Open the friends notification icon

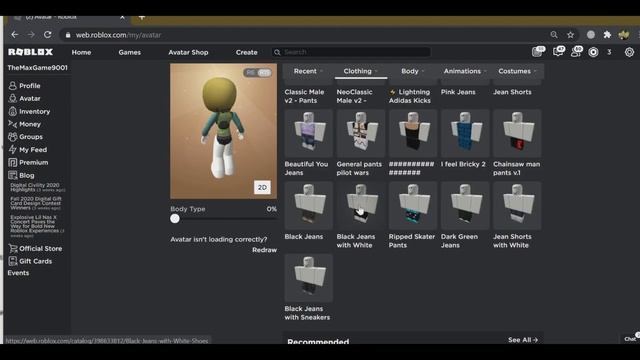576,51
